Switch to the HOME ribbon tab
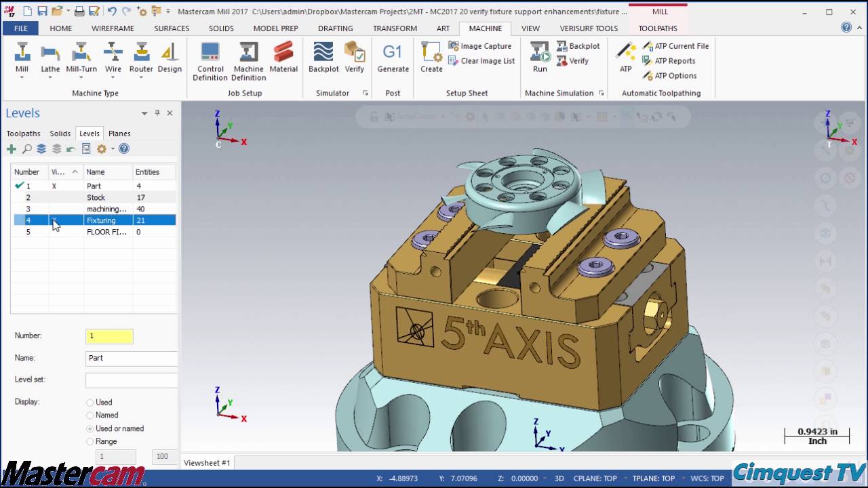This screenshot has height=488, width=868. click(x=61, y=28)
